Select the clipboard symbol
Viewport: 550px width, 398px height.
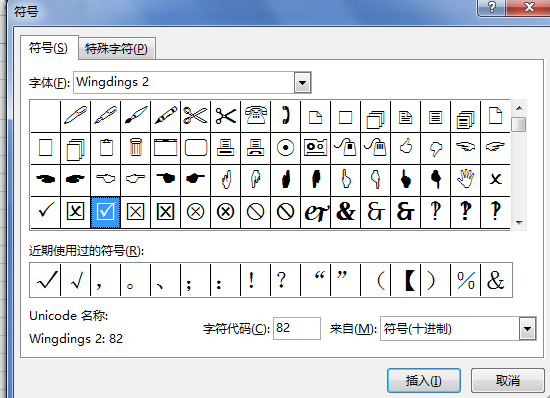105,147
